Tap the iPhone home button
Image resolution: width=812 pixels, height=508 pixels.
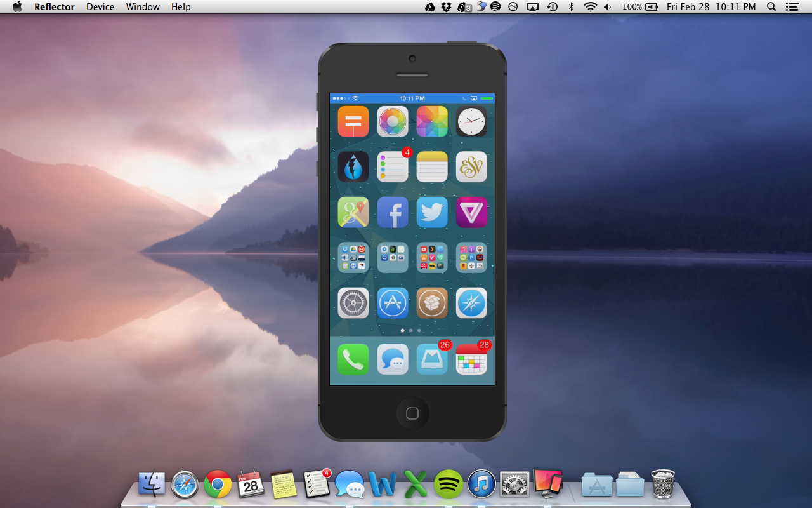(412, 414)
